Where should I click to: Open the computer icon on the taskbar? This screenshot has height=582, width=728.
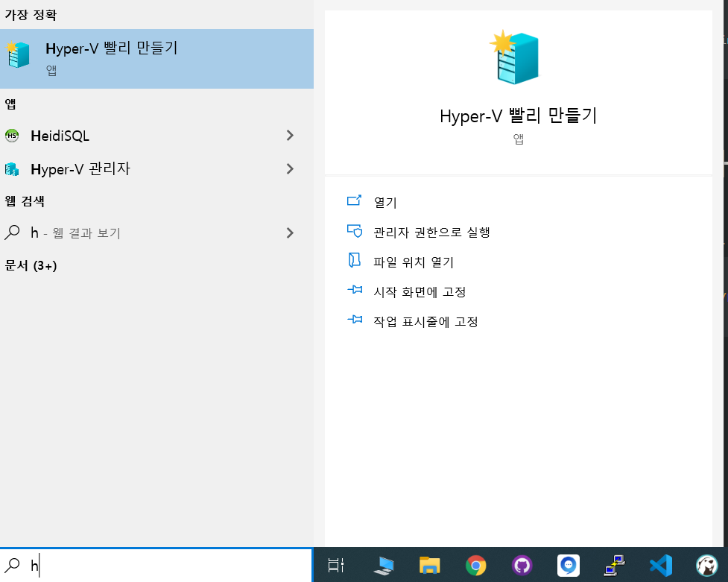pyautogui.click(x=383, y=566)
